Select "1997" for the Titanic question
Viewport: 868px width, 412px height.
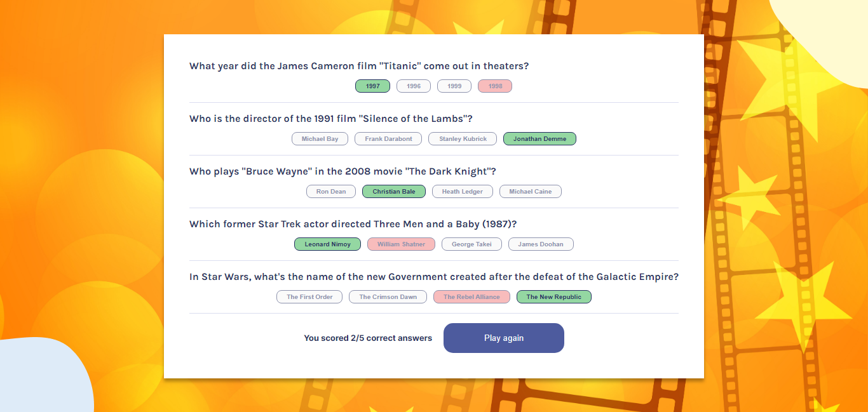[372, 86]
